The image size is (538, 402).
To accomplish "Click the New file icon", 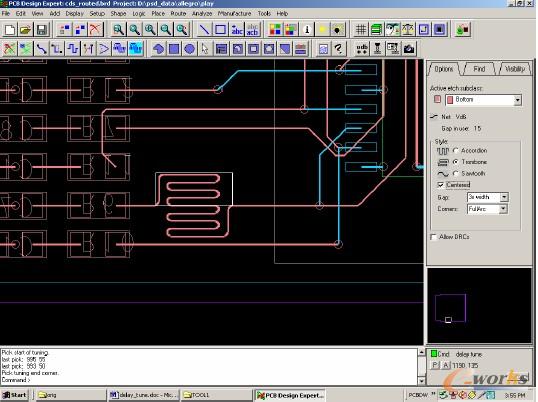I will pyautogui.click(x=10, y=30).
